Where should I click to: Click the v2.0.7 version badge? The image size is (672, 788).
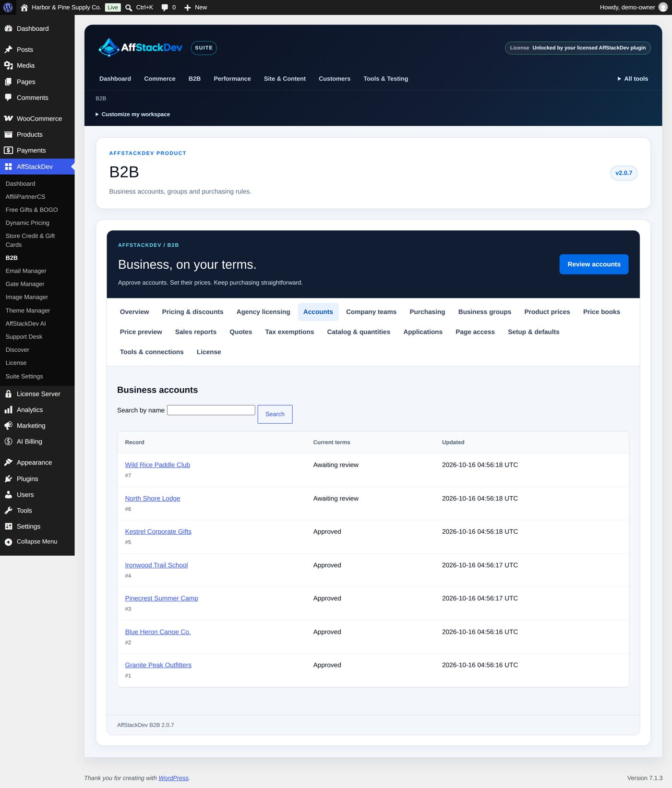click(x=624, y=173)
